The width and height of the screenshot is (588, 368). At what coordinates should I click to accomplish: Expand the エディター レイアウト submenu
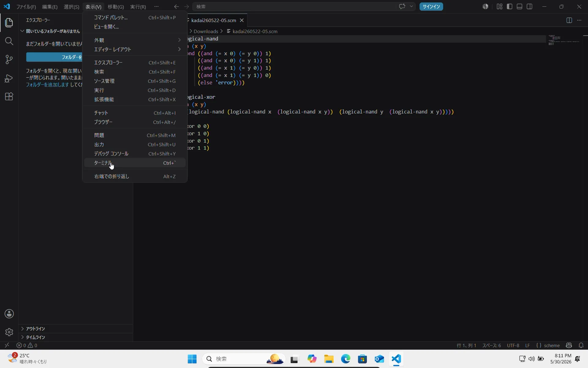click(x=135, y=49)
